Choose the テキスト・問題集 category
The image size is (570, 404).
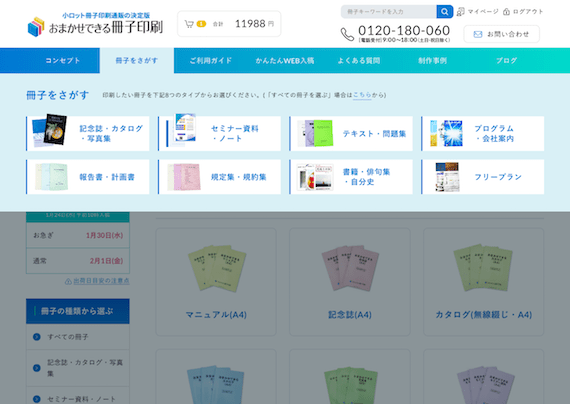[351, 133]
